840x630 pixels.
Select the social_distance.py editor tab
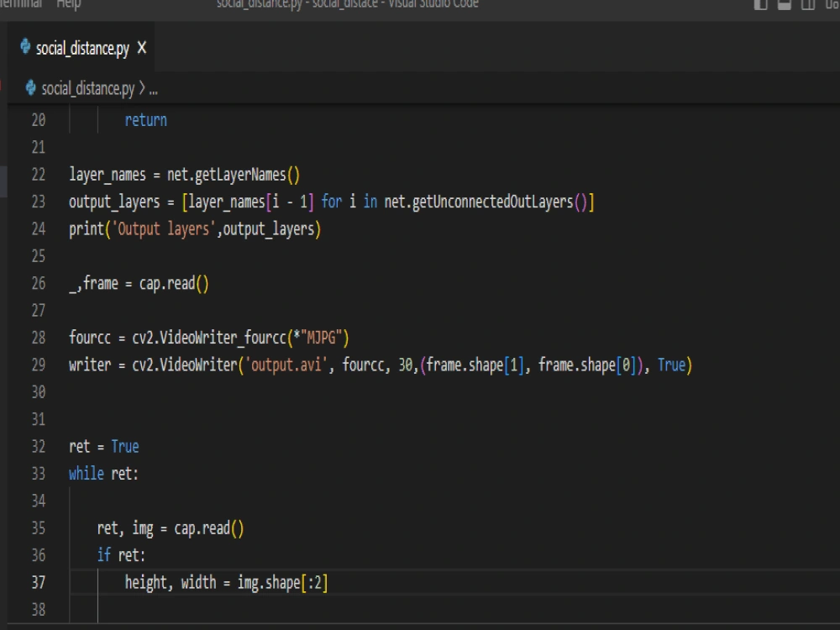[82, 48]
